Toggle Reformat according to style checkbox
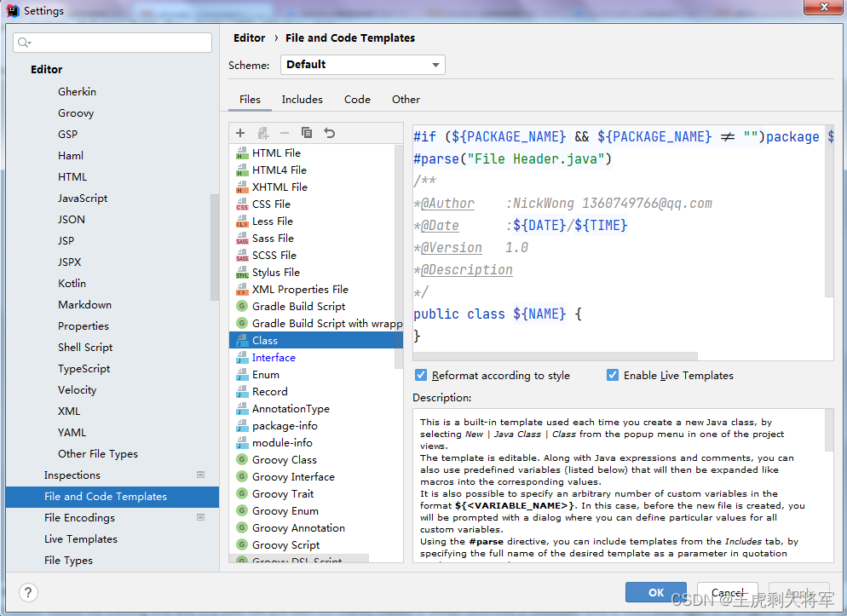Image resolution: width=847 pixels, height=616 pixels. 421,375
